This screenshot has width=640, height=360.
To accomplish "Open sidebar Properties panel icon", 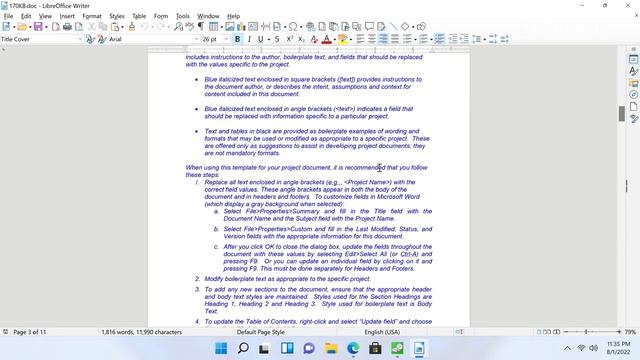I will pyautogui.click(x=633, y=60).
